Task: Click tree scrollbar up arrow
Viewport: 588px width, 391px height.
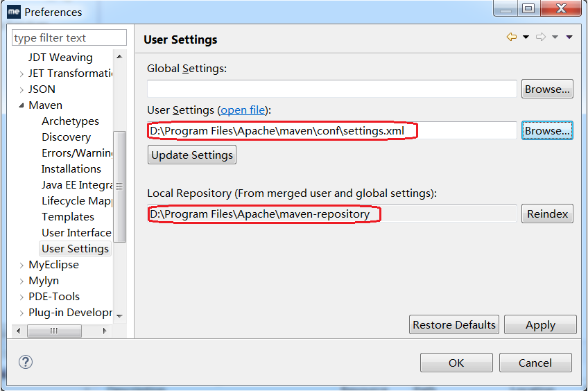Action: click(120, 57)
